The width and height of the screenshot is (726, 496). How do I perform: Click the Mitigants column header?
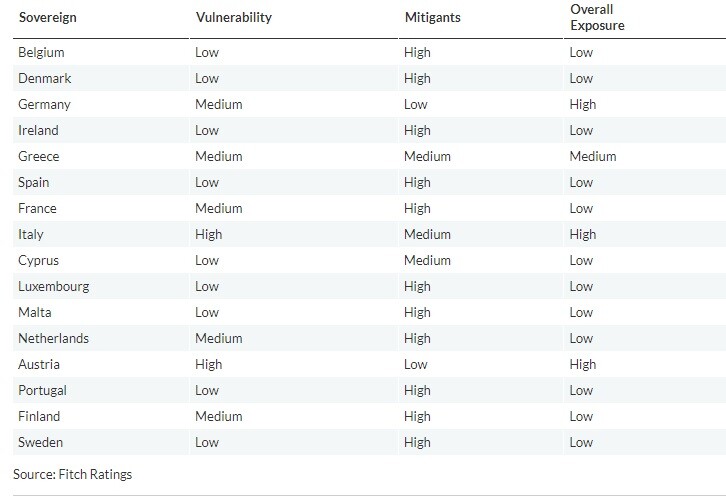[432, 18]
